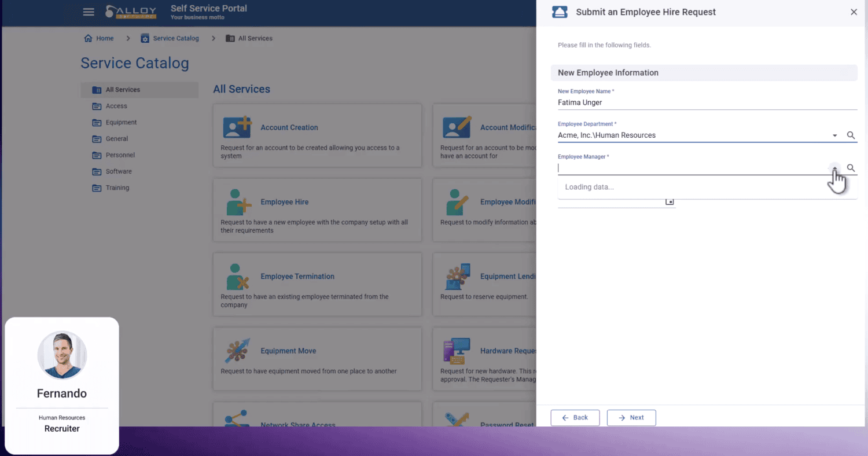Open the Account Creation service link
This screenshot has width=868, height=456.
click(289, 127)
